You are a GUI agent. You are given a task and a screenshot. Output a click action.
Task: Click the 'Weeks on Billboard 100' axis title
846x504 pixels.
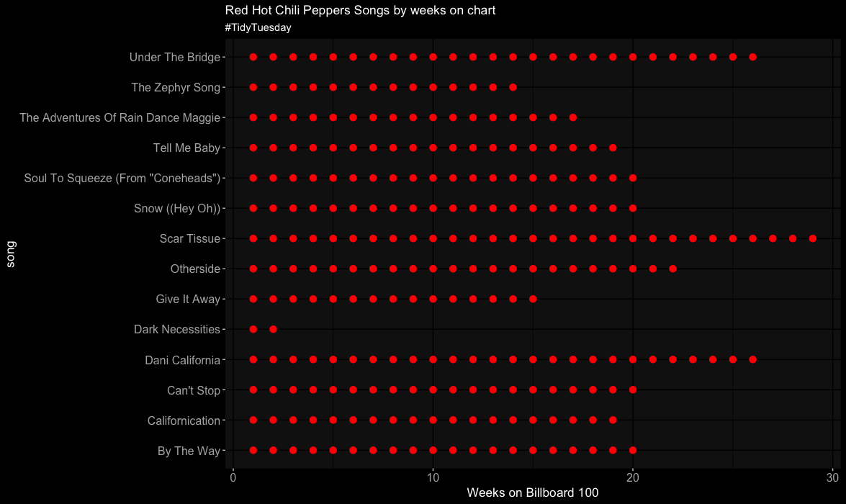click(533, 492)
